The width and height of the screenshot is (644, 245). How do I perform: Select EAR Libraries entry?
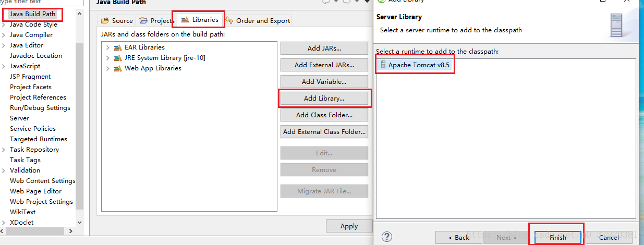pos(144,47)
